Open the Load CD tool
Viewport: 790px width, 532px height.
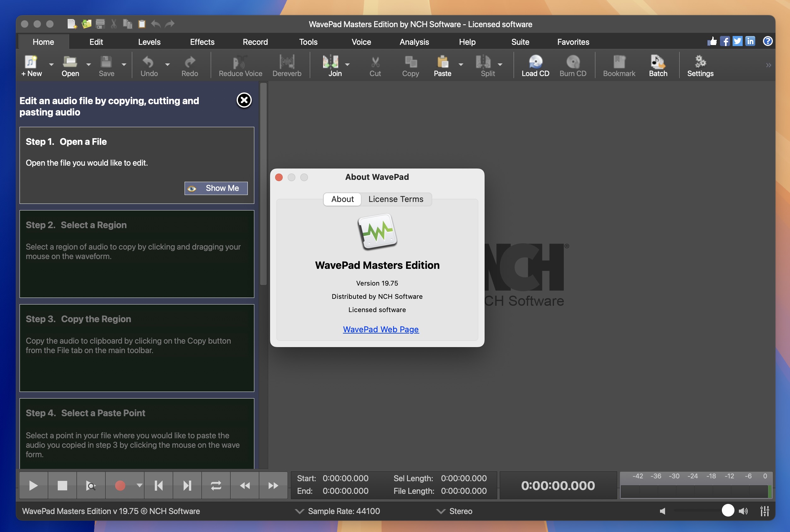(x=535, y=66)
